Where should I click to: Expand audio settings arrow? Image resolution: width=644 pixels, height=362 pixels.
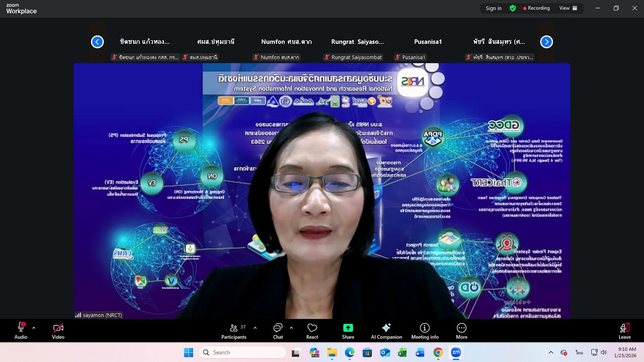click(34, 328)
